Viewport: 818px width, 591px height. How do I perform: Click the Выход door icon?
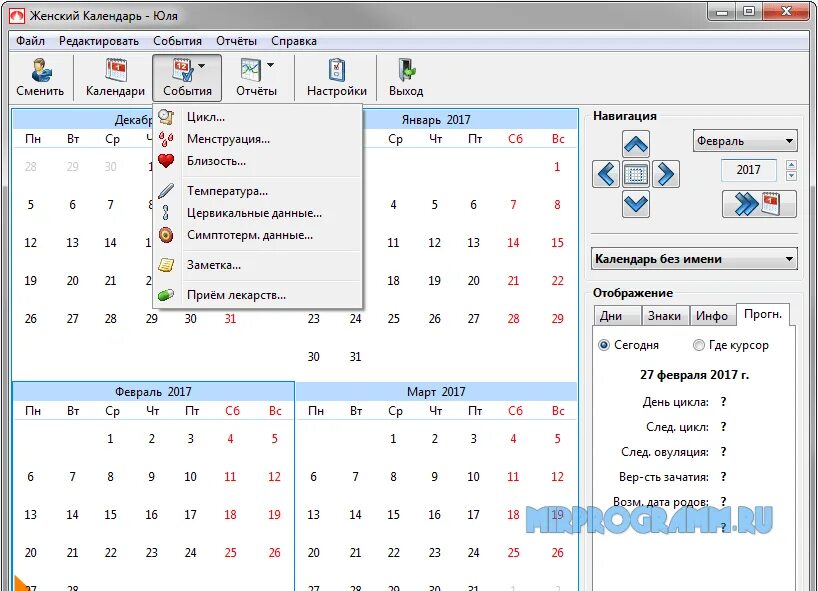click(x=406, y=70)
